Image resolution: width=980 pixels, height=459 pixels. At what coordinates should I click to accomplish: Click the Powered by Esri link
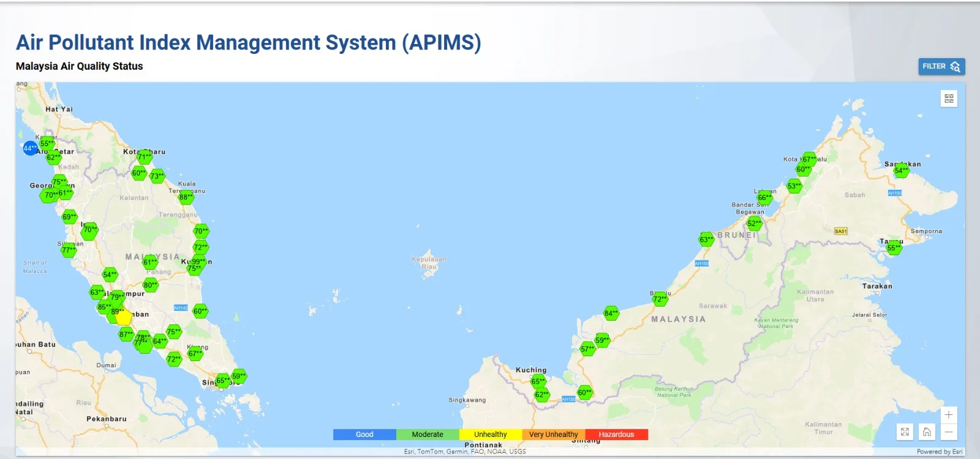click(939, 452)
